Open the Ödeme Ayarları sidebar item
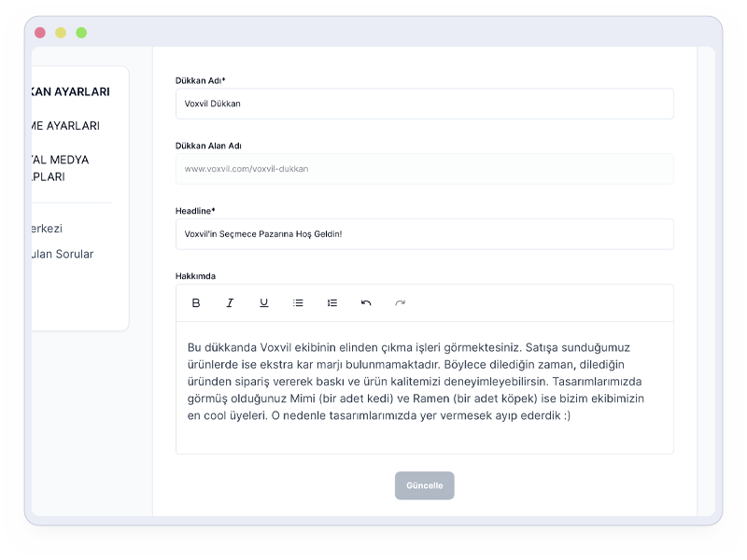This screenshot has height=560, width=747. coord(65,126)
